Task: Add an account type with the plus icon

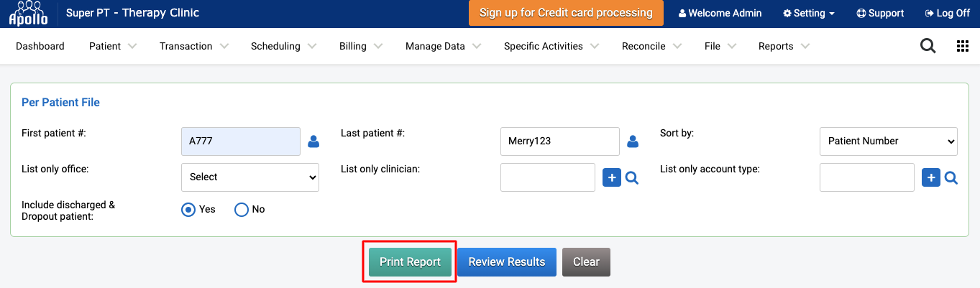Action: tap(931, 177)
